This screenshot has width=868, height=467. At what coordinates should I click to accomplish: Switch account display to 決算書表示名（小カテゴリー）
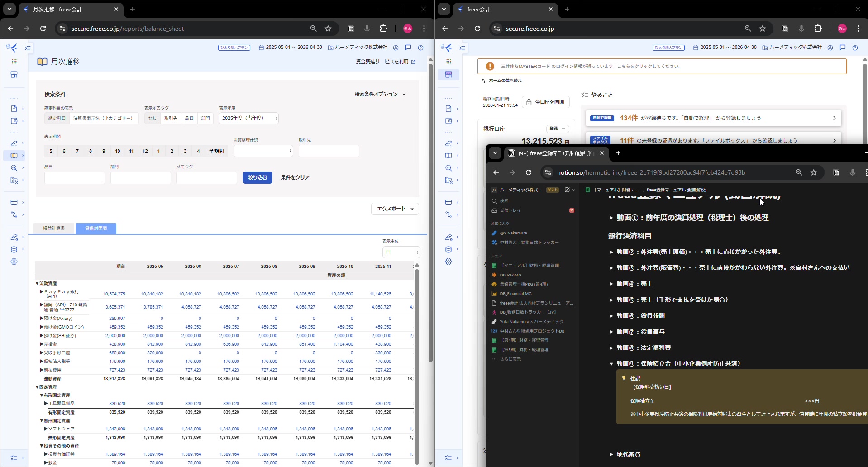click(x=103, y=119)
